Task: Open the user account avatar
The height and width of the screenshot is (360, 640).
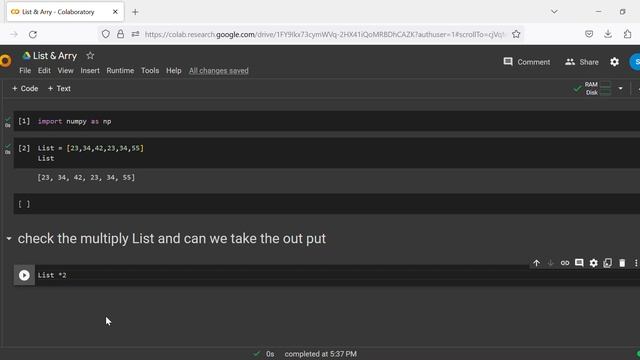Action: pos(635,62)
